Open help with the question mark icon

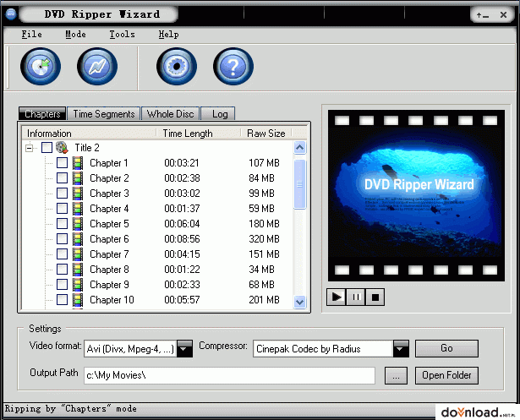tap(233, 66)
